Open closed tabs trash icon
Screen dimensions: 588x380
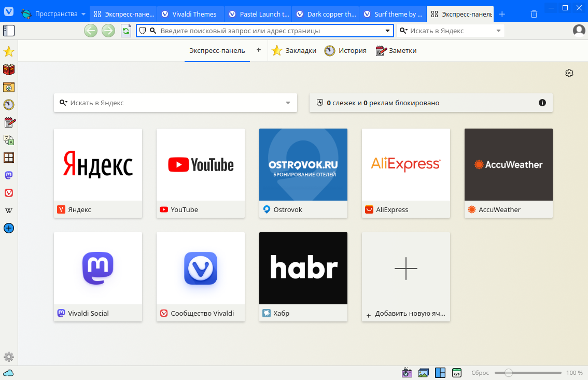pyautogui.click(x=534, y=14)
